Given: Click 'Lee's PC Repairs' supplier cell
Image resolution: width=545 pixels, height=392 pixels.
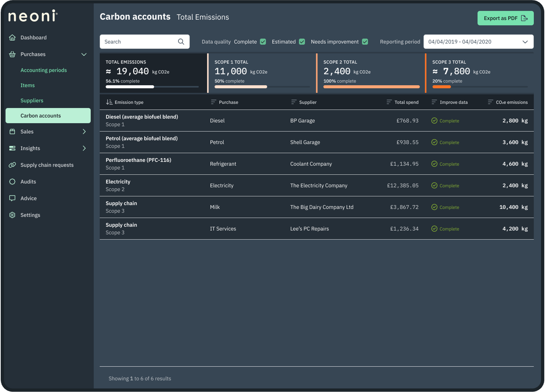Looking at the screenshot, I should coord(309,229).
